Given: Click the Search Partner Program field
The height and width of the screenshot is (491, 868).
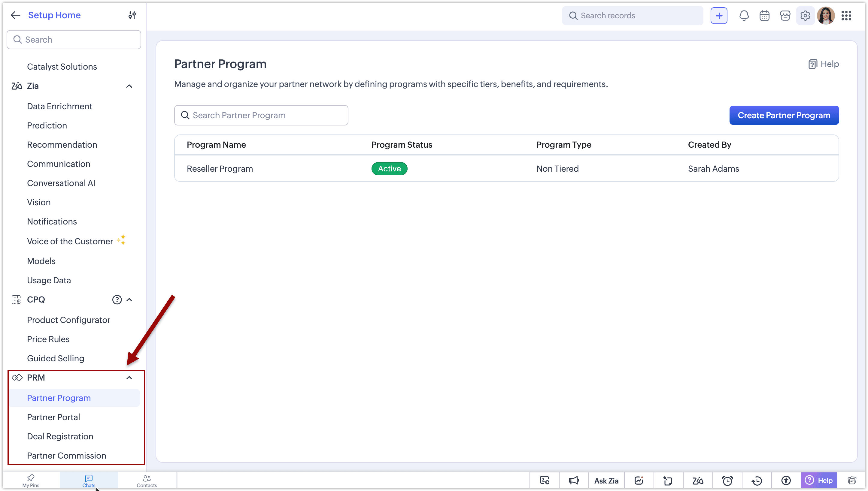Looking at the screenshot, I should pyautogui.click(x=261, y=115).
